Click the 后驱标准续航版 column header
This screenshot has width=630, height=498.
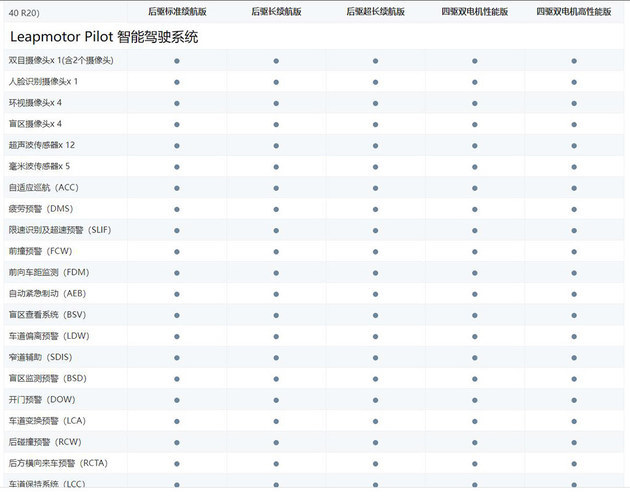coord(177,12)
